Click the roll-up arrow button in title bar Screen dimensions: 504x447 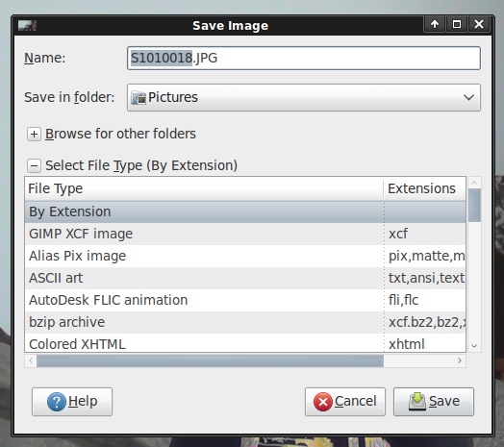[x=435, y=24]
